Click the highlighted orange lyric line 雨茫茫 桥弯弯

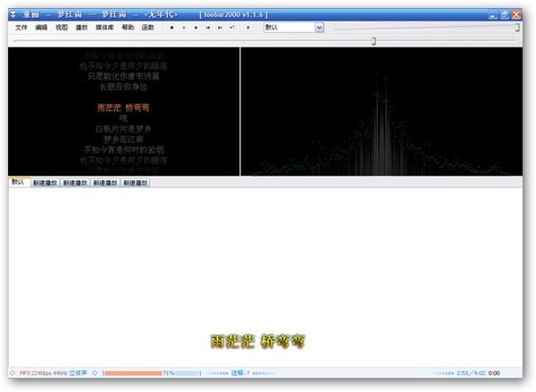pos(123,108)
